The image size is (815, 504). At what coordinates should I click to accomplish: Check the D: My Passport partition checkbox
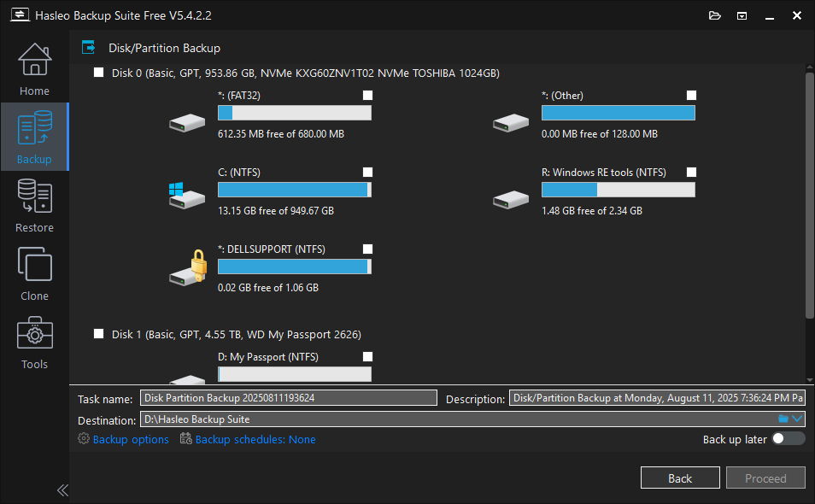coord(367,356)
